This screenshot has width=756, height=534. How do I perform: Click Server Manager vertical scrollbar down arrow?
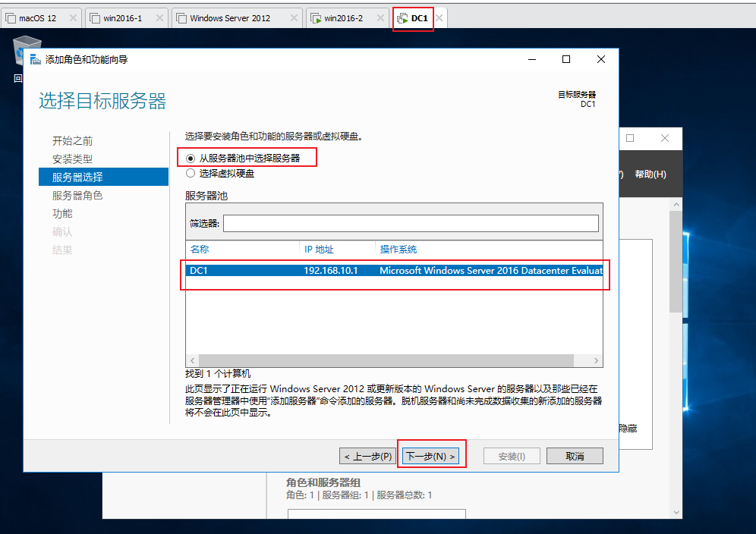[676, 512]
